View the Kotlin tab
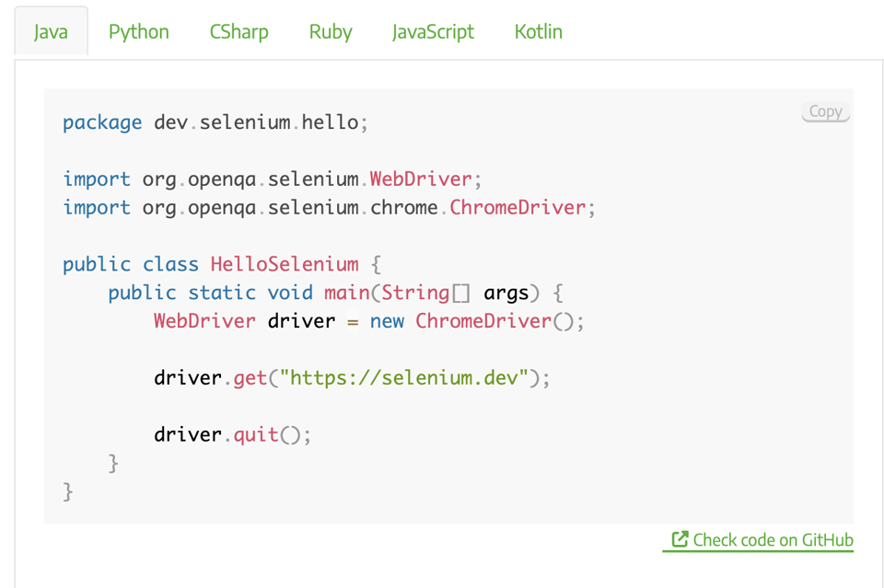The height and width of the screenshot is (588, 884). point(538,31)
